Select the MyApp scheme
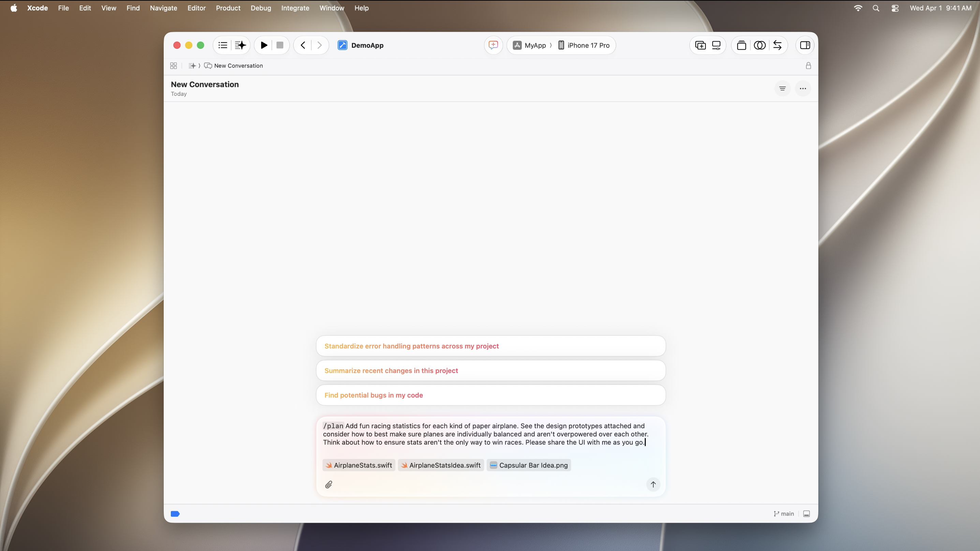 (530, 45)
